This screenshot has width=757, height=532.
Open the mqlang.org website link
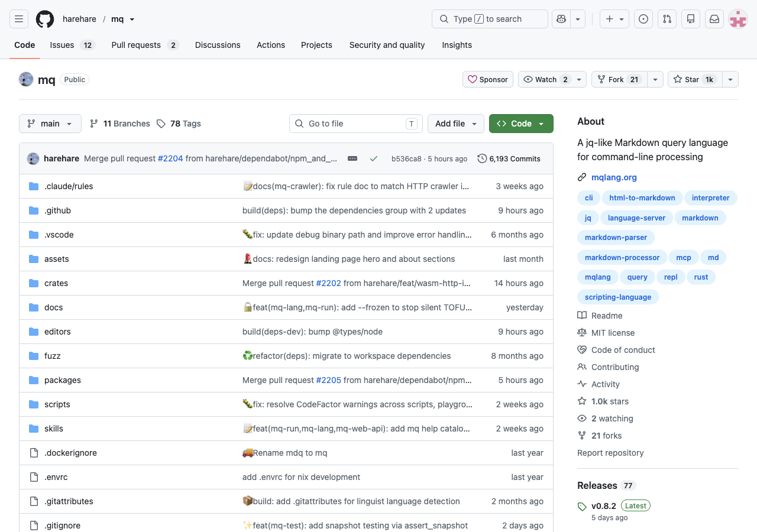pyautogui.click(x=614, y=177)
